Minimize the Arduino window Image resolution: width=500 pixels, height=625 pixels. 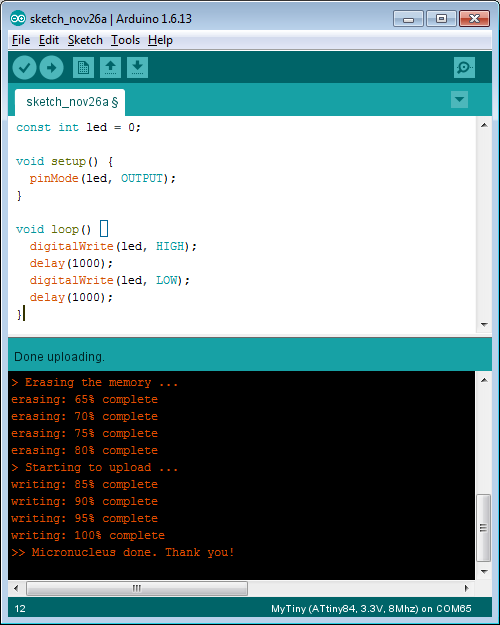(408, 19)
